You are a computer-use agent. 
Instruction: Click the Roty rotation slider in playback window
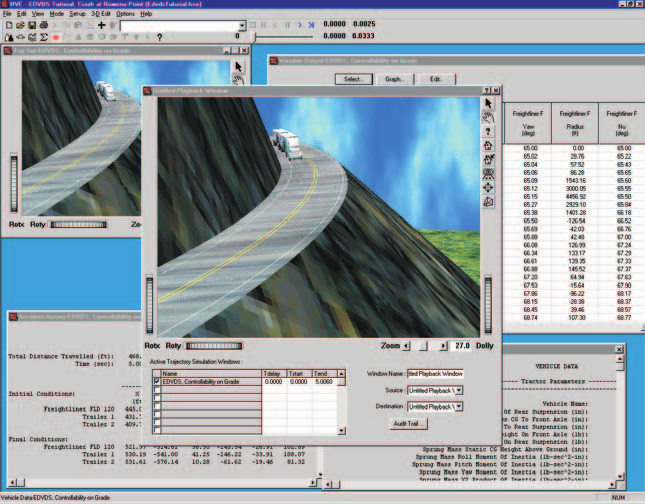click(x=214, y=346)
